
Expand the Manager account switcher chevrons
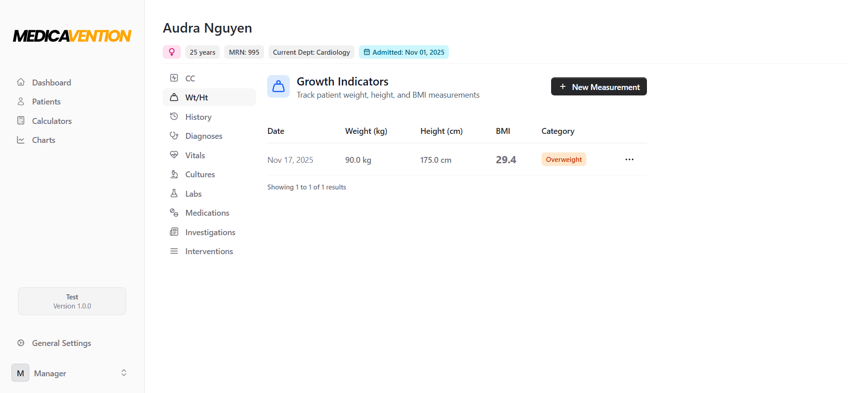(124, 373)
